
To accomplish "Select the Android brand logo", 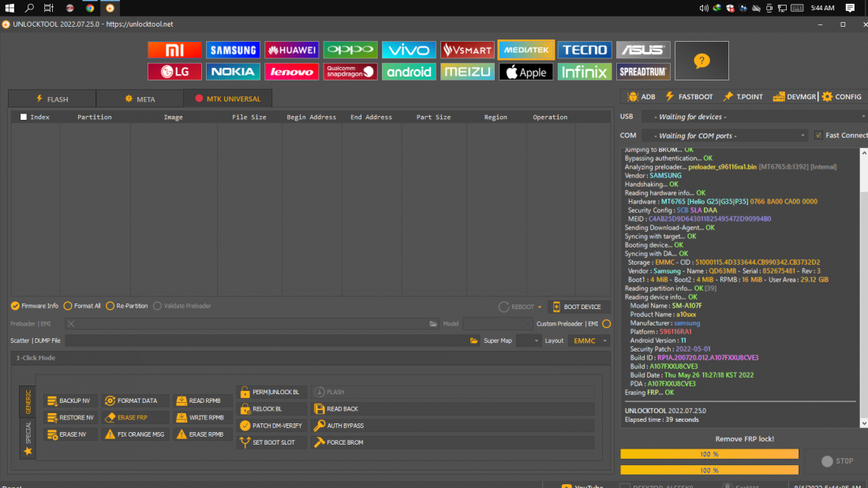I will pos(409,72).
